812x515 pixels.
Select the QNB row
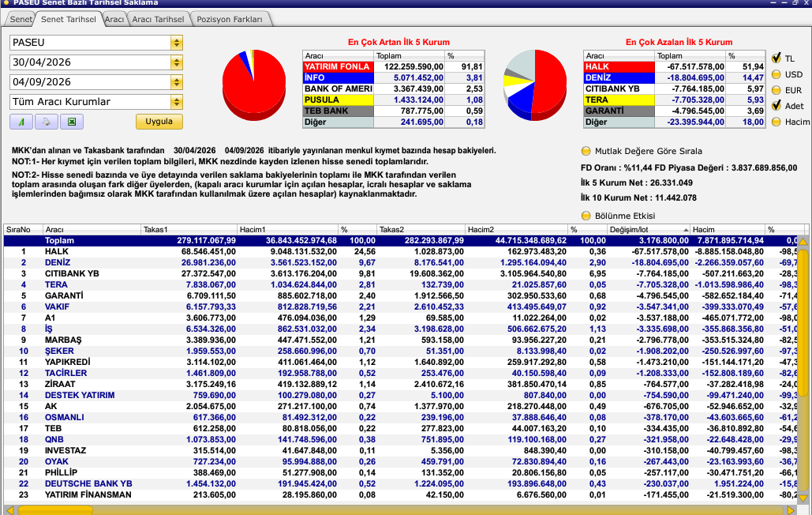[402, 439]
